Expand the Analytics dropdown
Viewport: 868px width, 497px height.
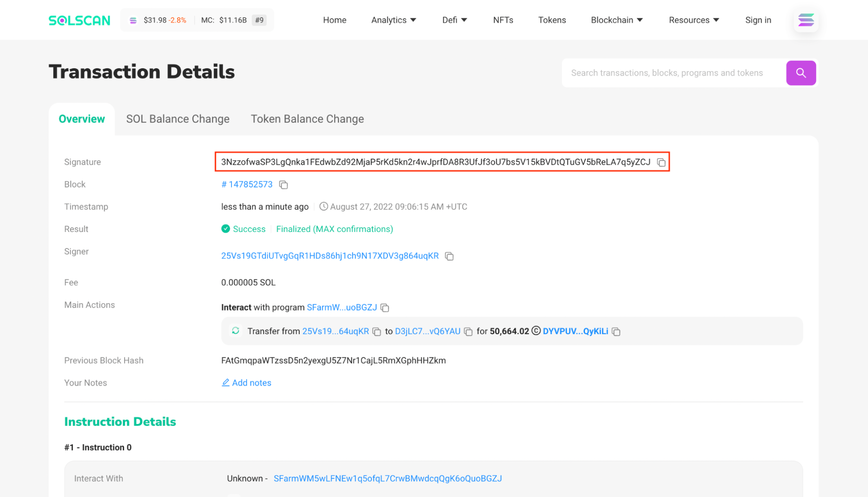tap(393, 20)
